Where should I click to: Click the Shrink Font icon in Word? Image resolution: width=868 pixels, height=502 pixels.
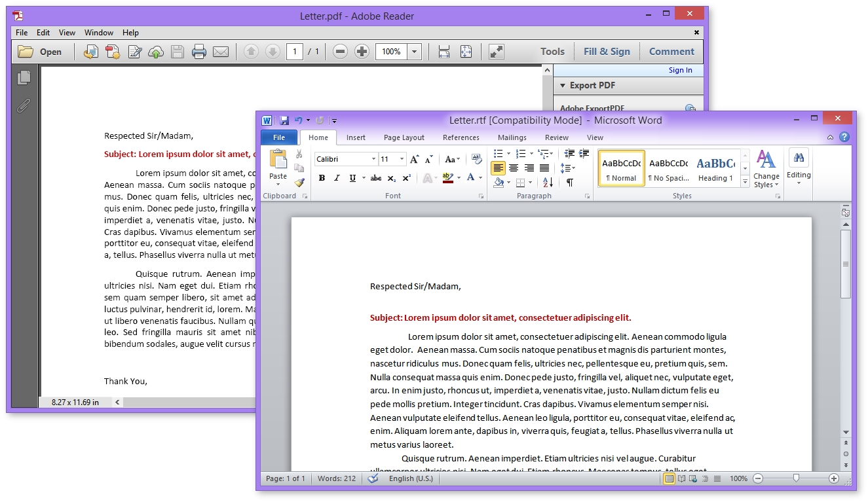tap(429, 159)
